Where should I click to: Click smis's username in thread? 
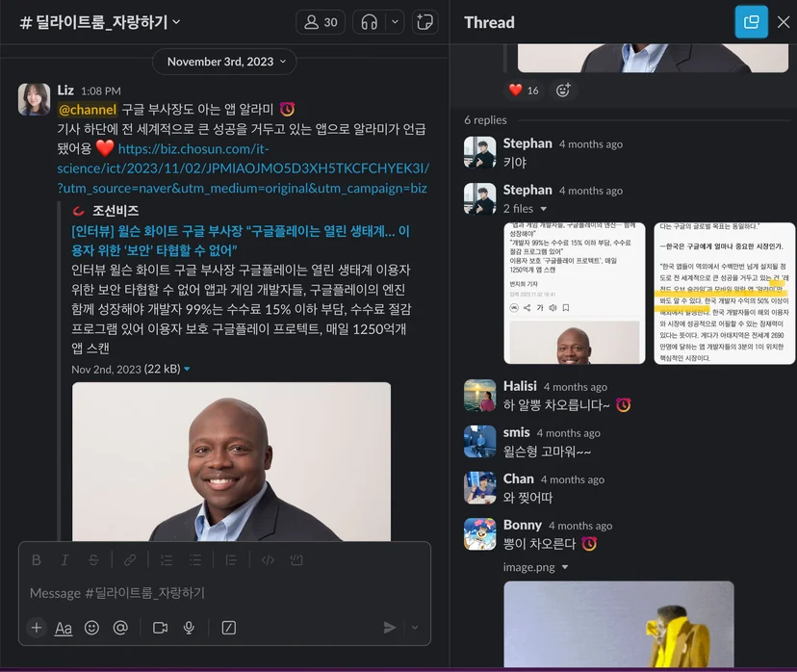517,432
